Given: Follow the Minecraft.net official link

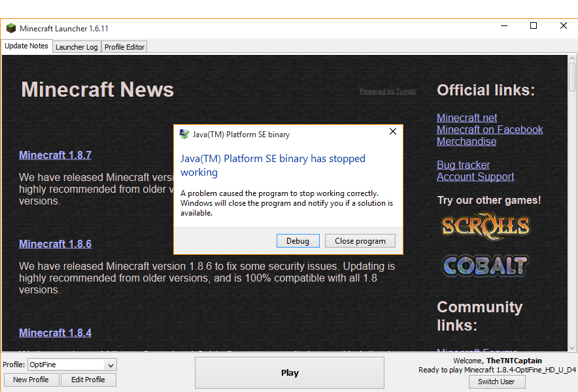Looking at the screenshot, I should point(467,118).
